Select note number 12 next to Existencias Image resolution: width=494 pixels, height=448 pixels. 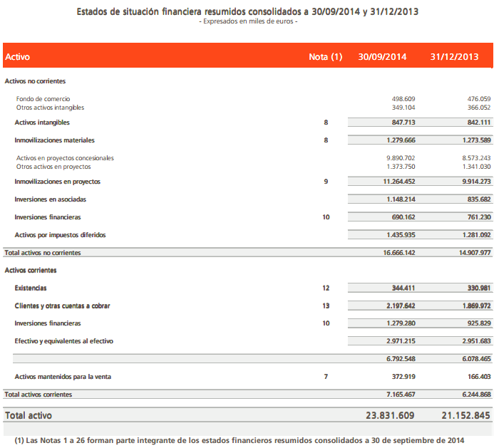coord(326,288)
